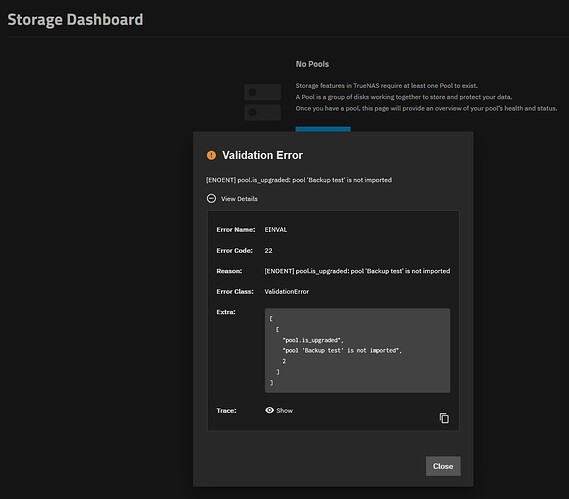Click the orange warning icon
This screenshot has width=569, height=499.
tap(211, 155)
